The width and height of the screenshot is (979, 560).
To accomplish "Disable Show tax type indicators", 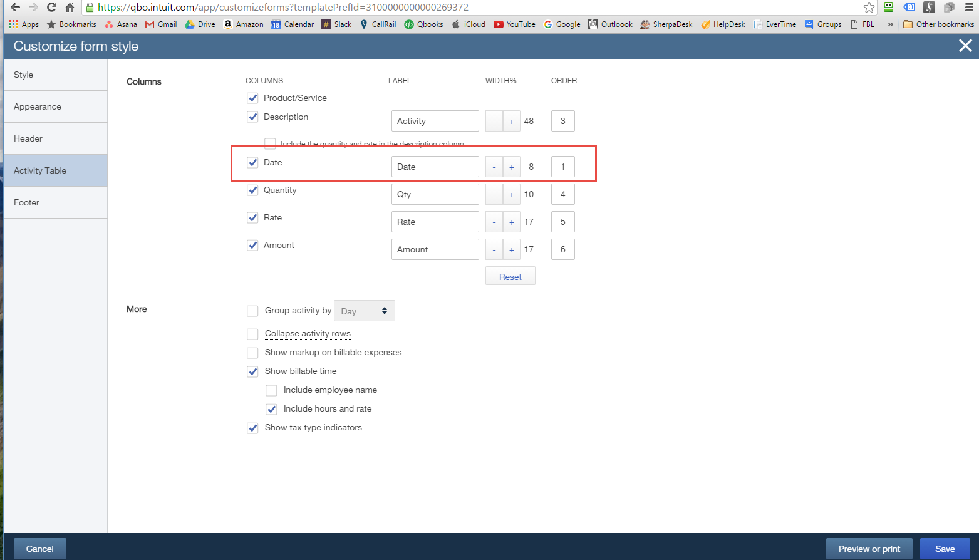I will (x=252, y=428).
